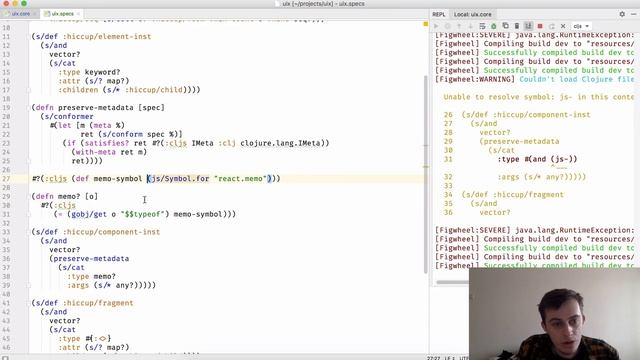
Task: Close the uix.specs tab
Action: click(x=78, y=14)
